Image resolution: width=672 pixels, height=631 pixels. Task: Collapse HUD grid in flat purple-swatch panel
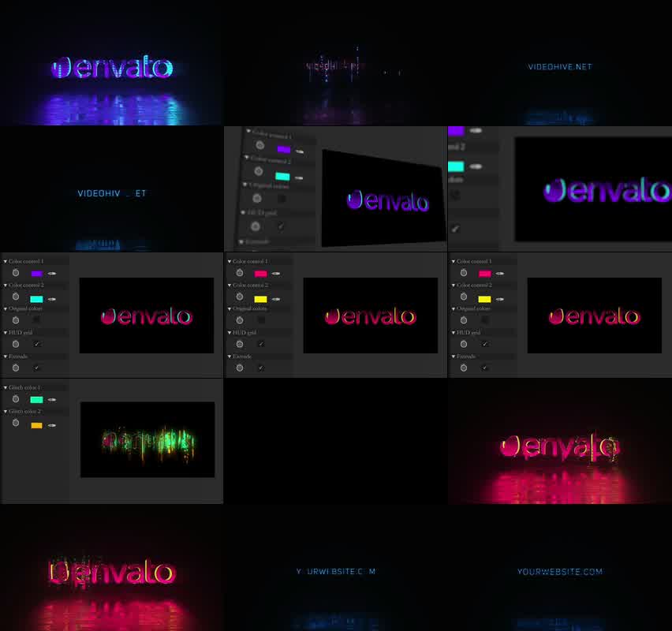click(x=6, y=333)
